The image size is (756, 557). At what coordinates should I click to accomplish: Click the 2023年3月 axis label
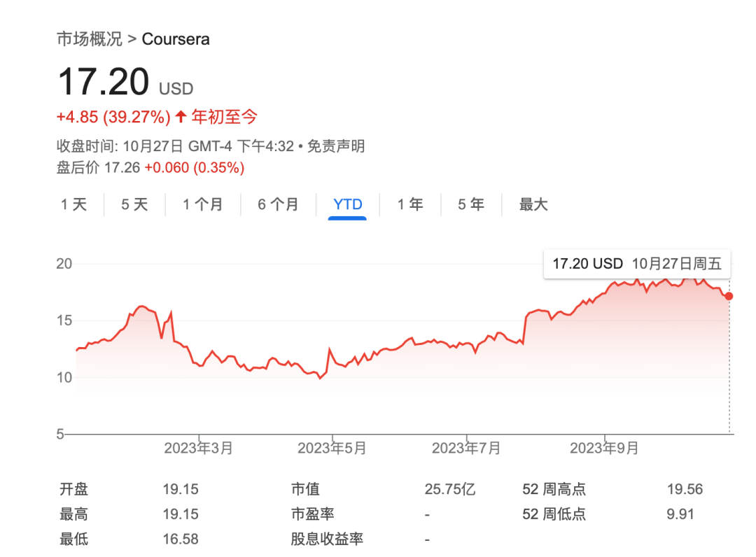point(198,448)
